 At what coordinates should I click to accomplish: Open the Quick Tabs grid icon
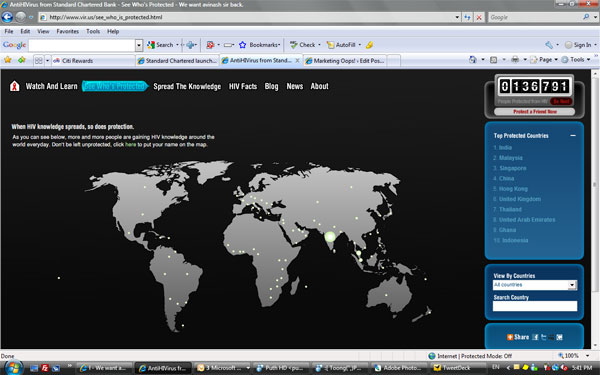(x=38, y=60)
